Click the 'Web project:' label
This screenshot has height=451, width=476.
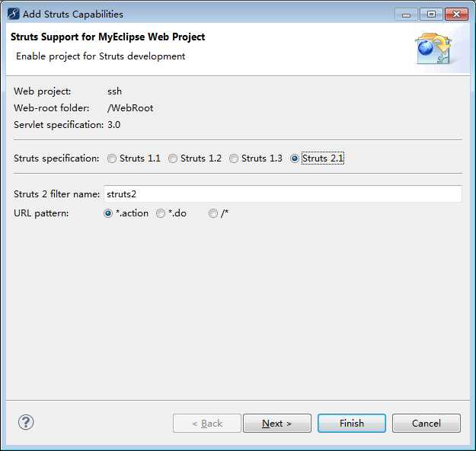point(42,91)
